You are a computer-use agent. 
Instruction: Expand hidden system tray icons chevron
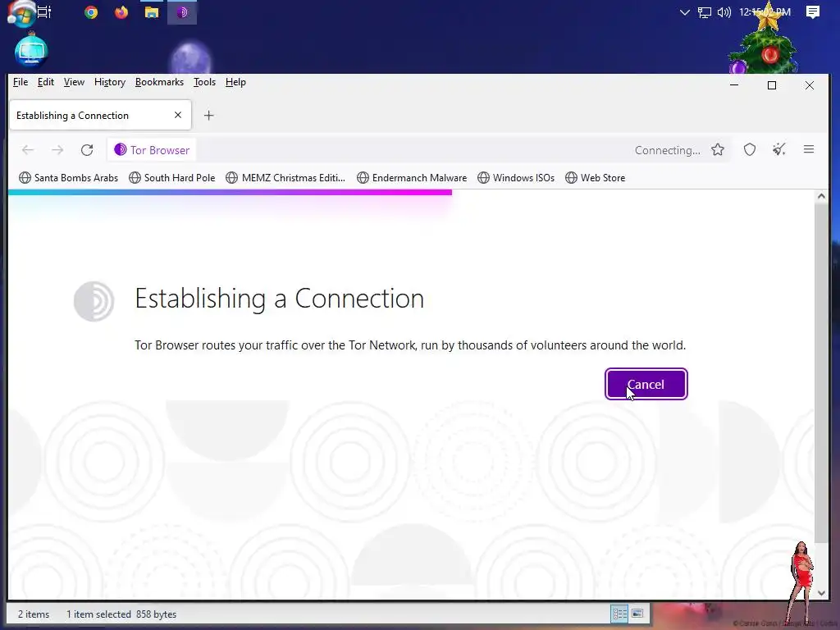click(x=684, y=12)
